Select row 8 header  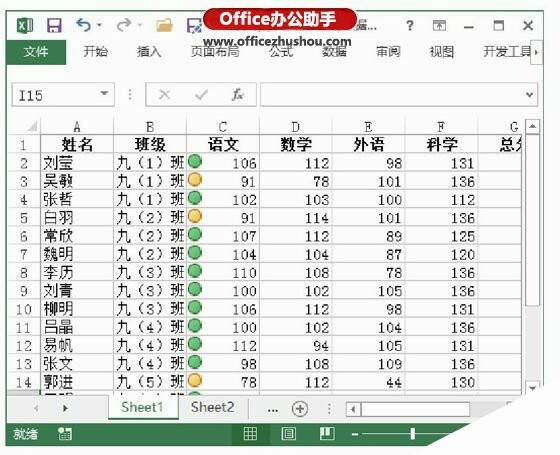pyautogui.click(x=24, y=272)
